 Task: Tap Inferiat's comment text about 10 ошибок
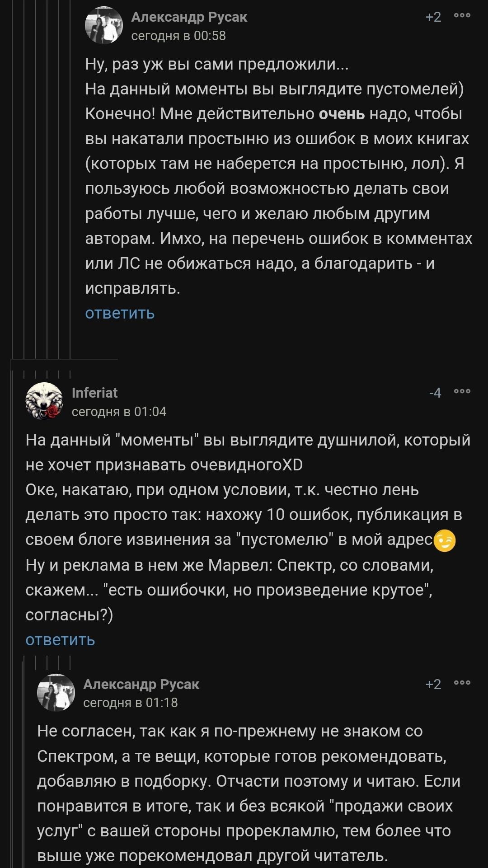[x=244, y=515]
